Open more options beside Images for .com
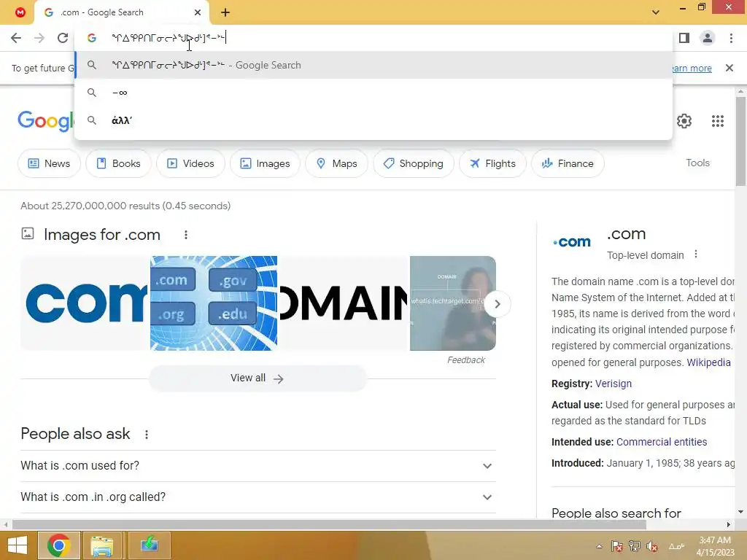Viewport: 747px width, 560px height. (x=186, y=235)
